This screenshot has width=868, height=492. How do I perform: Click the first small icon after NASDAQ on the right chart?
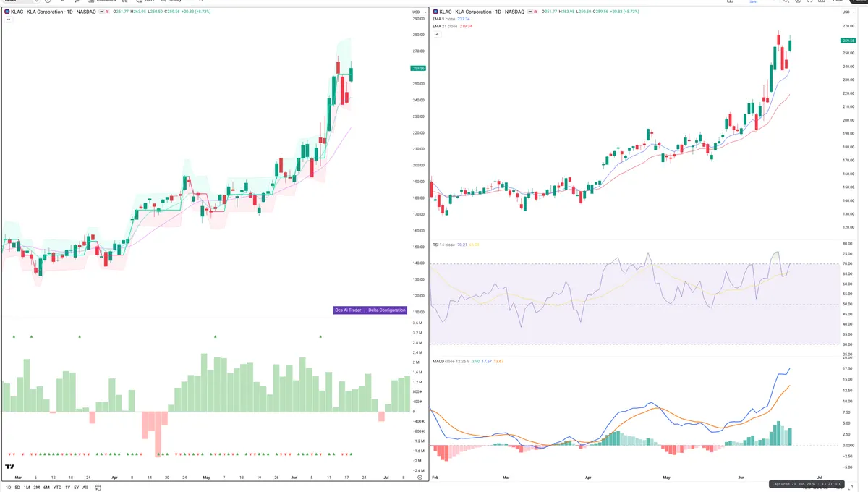click(529, 12)
